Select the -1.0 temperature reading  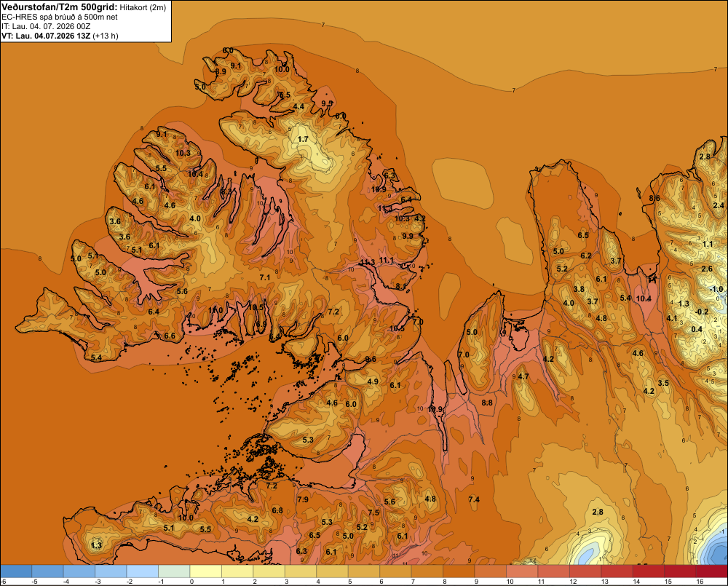pos(716,289)
